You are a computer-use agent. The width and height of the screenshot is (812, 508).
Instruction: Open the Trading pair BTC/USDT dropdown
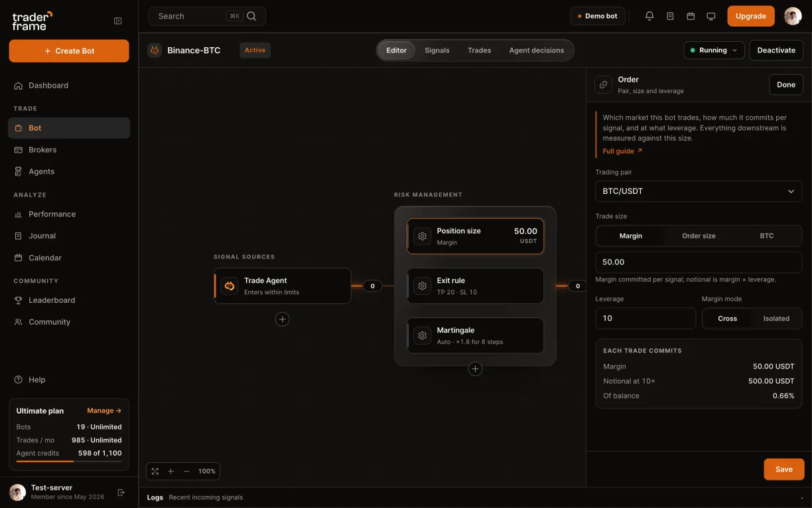(x=699, y=191)
